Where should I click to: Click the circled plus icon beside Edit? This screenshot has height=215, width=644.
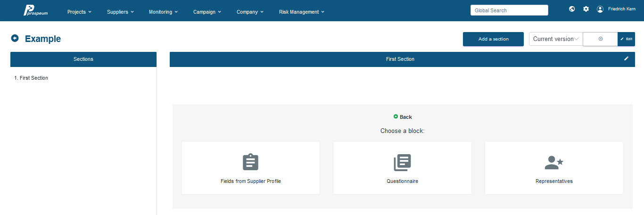600,39
